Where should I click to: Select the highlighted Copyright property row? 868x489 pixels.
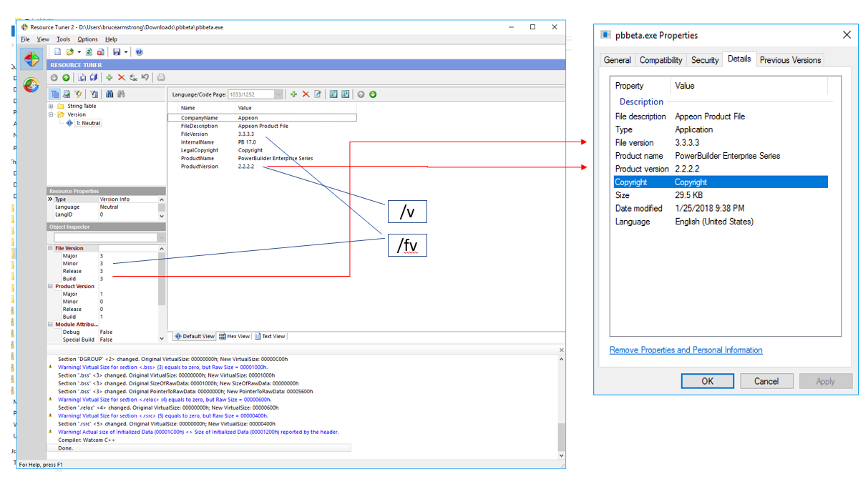pyautogui.click(x=721, y=182)
